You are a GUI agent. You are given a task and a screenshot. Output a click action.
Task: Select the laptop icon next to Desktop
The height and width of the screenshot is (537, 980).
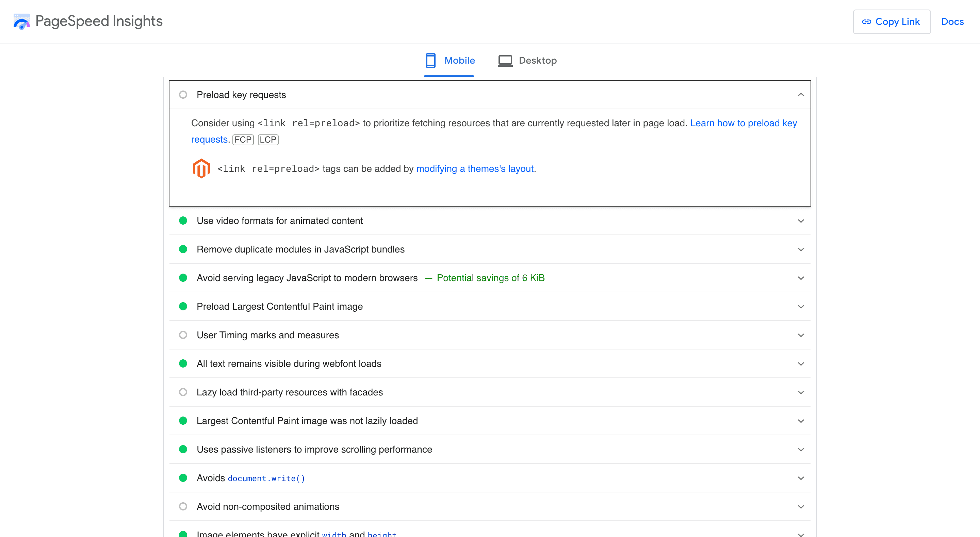504,60
